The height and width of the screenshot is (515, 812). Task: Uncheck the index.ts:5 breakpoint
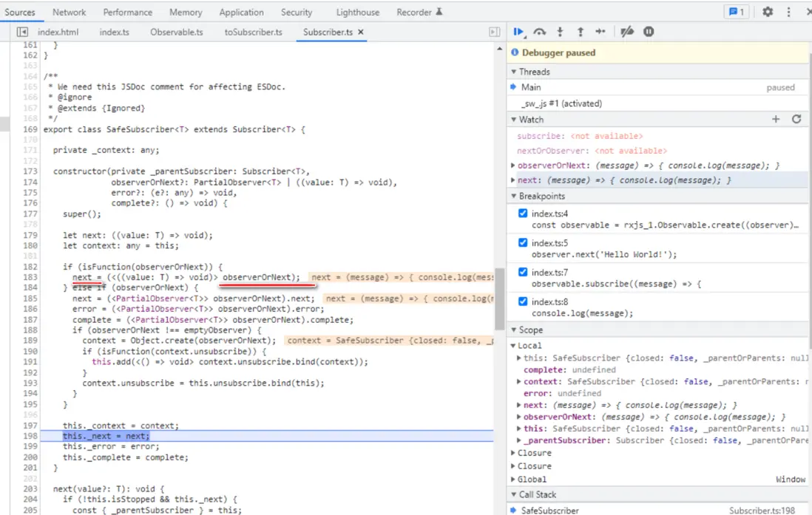tap(523, 242)
